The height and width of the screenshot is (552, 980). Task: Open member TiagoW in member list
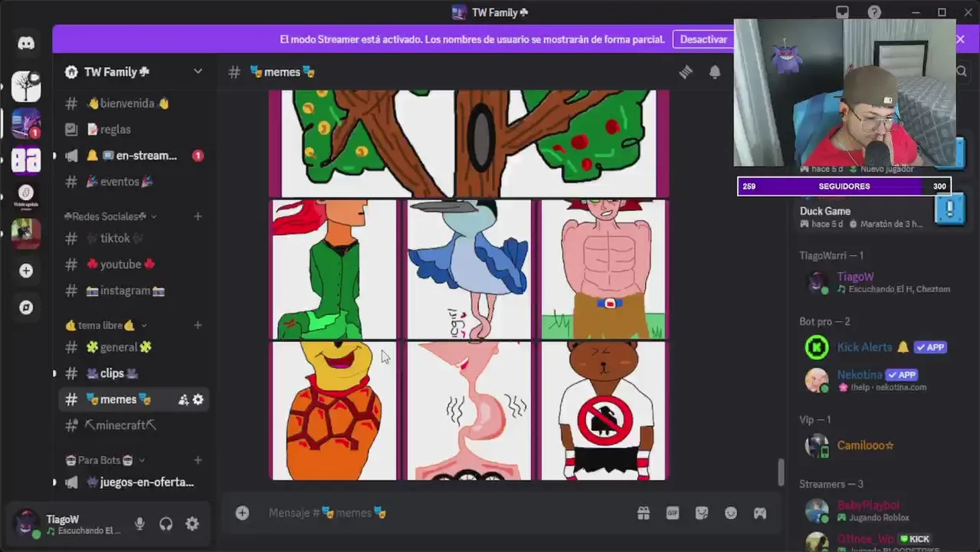click(x=881, y=282)
